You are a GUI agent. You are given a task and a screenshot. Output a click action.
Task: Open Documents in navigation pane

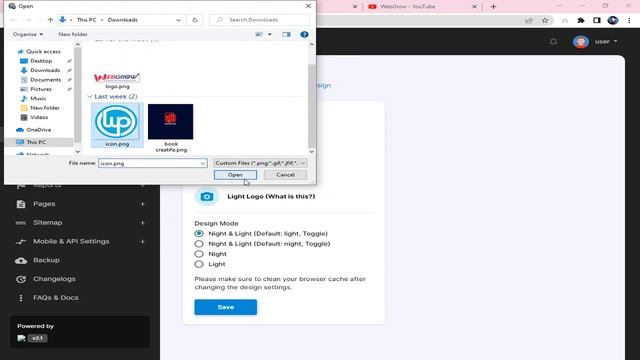45,80
